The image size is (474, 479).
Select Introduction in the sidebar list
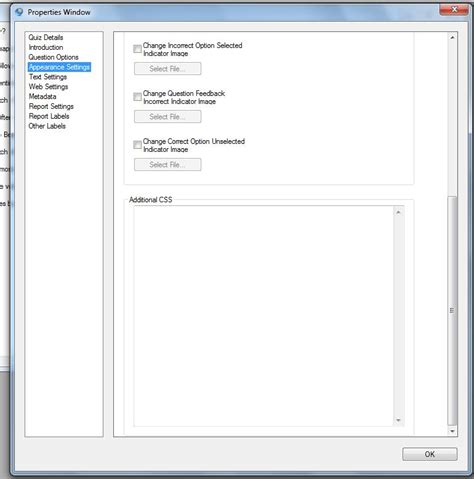[x=46, y=47]
